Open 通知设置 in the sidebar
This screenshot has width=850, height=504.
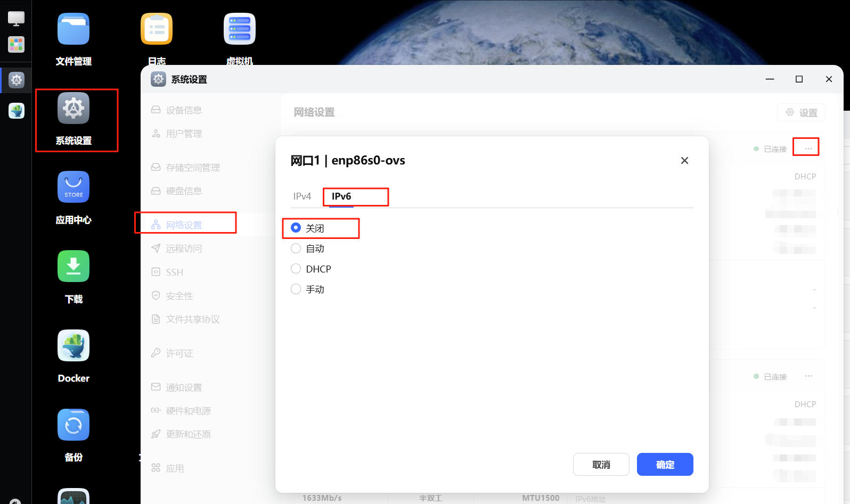184,387
